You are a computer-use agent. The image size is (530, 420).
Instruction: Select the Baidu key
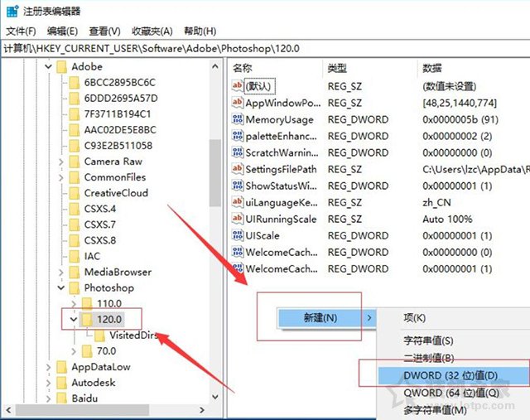tap(84, 398)
